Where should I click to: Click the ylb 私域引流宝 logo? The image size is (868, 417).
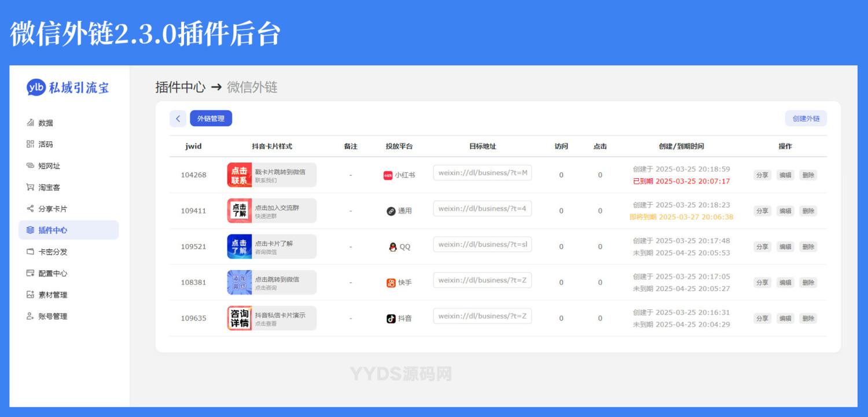pos(68,87)
